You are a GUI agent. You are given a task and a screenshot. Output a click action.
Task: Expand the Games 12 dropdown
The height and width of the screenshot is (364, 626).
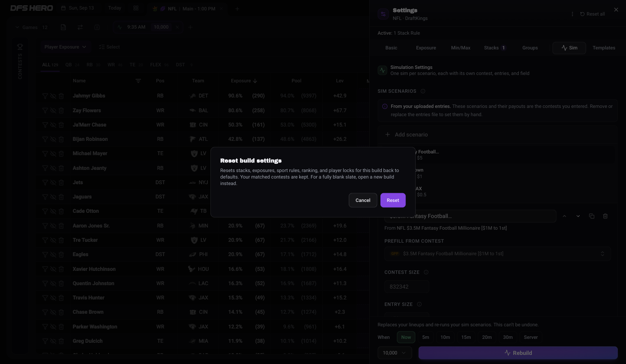(31, 27)
